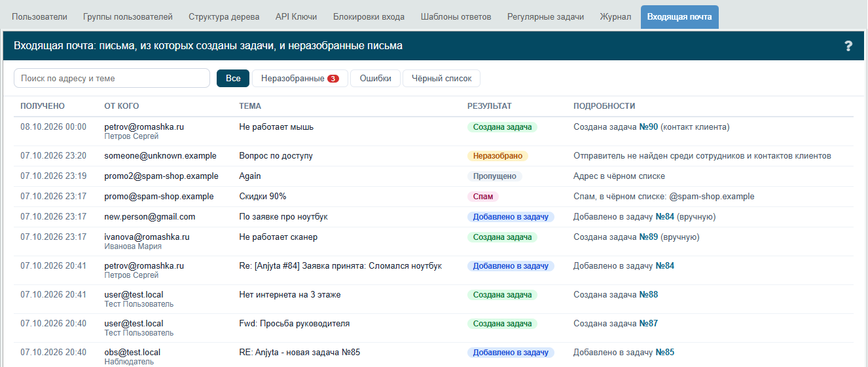Viewport: 868px width, 367px height.
Task: Select subject 'Не работает мышь'
Action: [276, 126]
